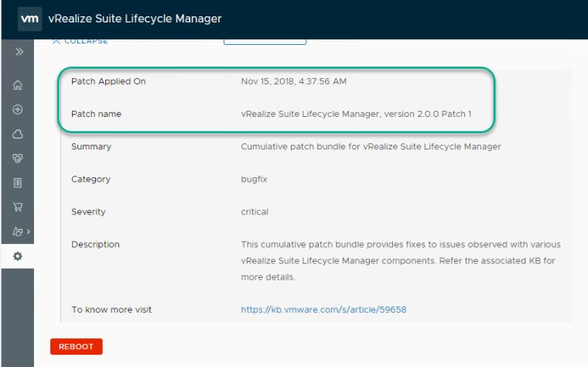Image resolution: width=588 pixels, height=367 pixels.
Task: Click the VMware vm logo
Action: pos(29,19)
